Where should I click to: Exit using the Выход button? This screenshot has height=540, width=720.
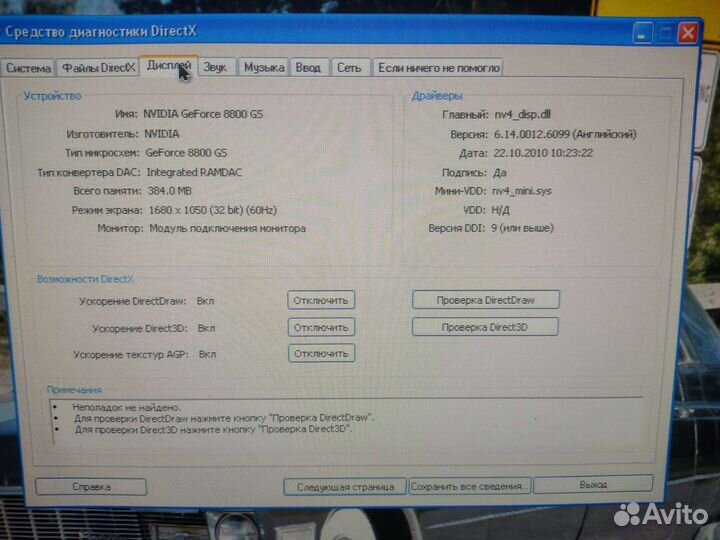pos(592,485)
